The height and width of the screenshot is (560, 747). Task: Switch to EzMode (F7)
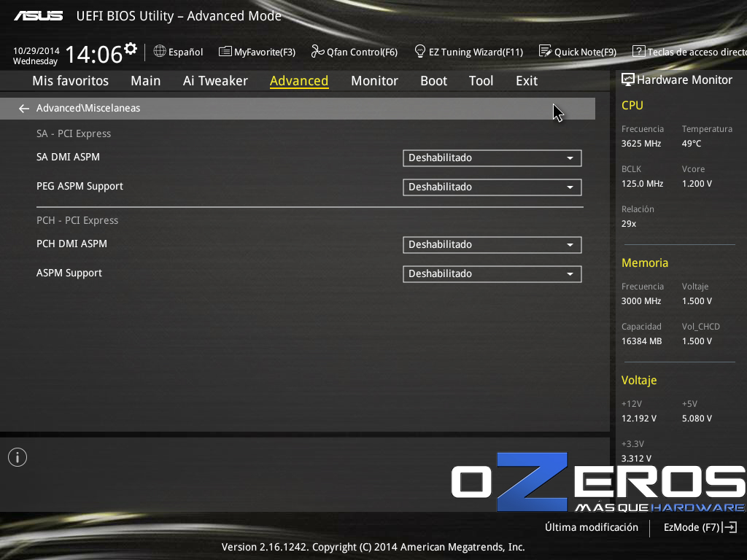[x=700, y=527]
